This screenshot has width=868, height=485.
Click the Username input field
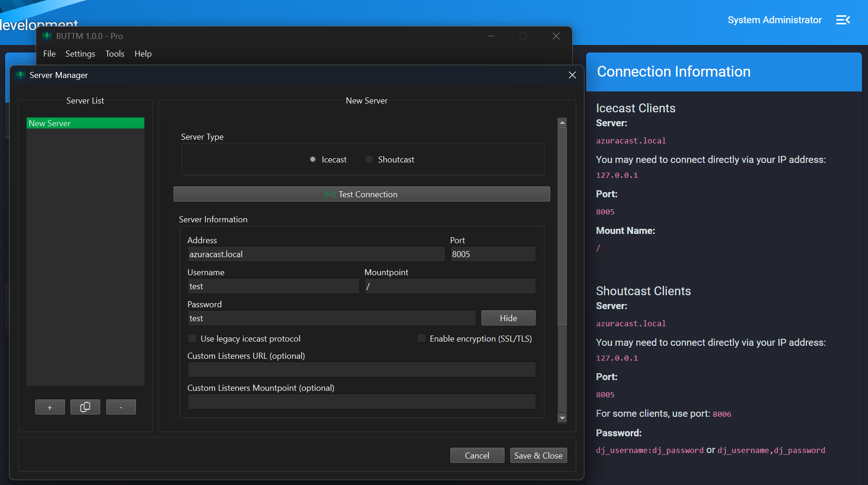click(x=274, y=286)
